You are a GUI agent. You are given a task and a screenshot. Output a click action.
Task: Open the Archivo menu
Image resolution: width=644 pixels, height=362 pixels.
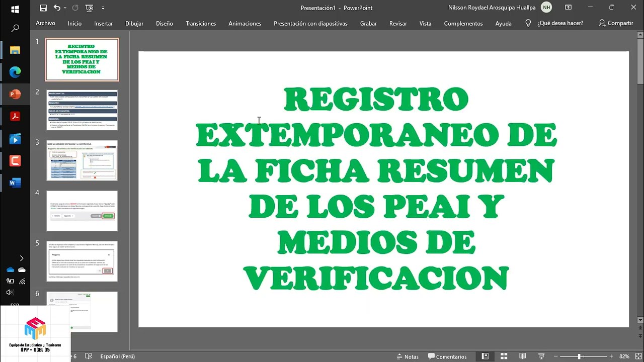(x=45, y=23)
